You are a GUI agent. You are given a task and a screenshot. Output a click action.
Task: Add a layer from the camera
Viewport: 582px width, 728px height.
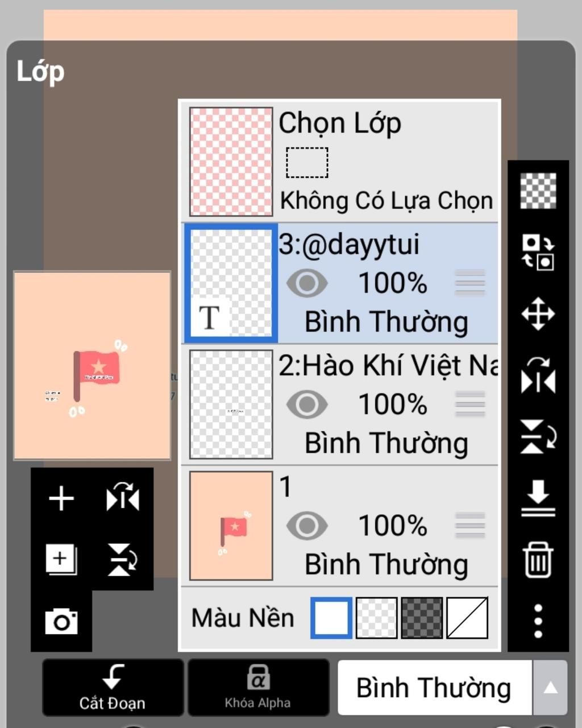[x=61, y=621]
